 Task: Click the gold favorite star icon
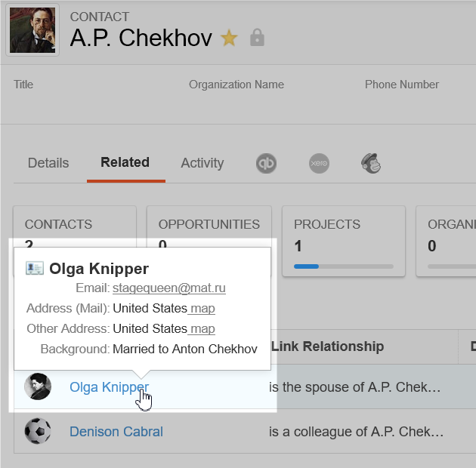[x=229, y=38]
